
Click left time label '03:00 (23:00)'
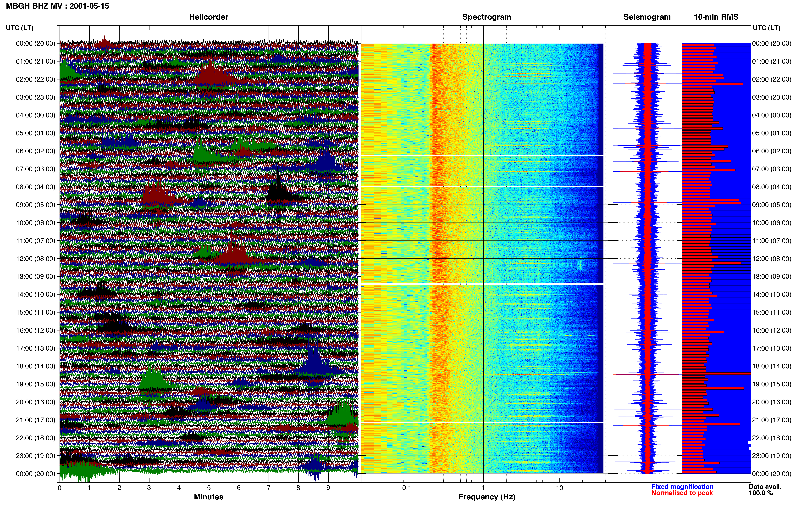(x=36, y=97)
